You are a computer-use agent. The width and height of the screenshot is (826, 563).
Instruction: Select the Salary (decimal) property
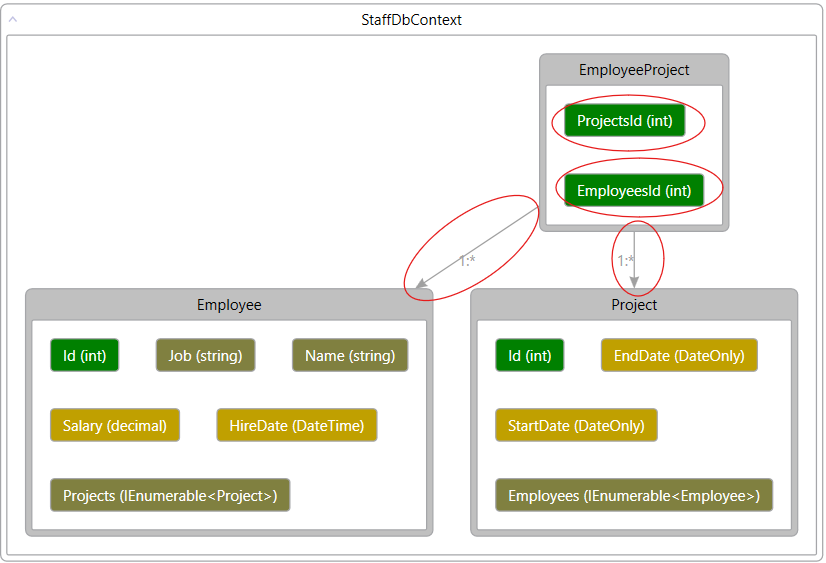click(115, 425)
